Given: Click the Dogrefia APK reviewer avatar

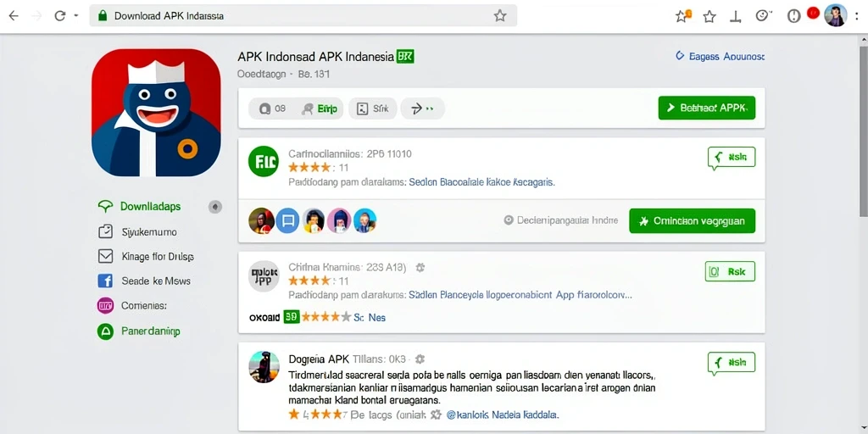Looking at the screenshot, I should 264,365.
